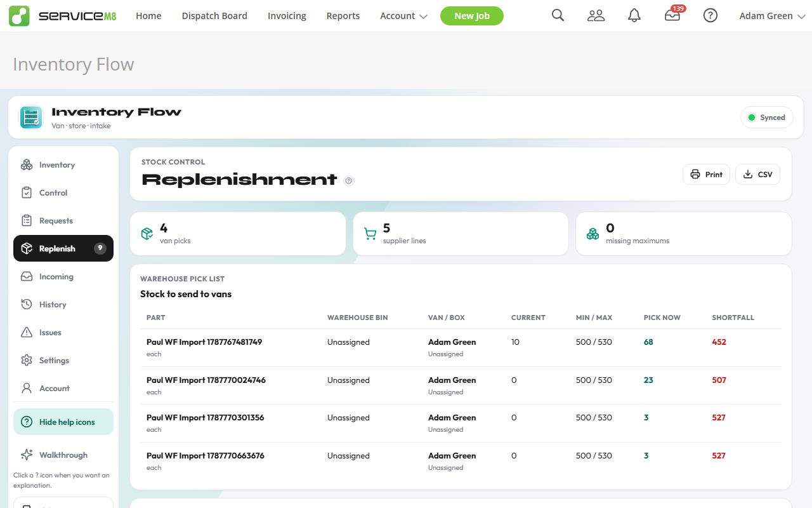Click part Paul WF Import 1787770301356
Screen dimensions: 812x508
coord(206,418)
